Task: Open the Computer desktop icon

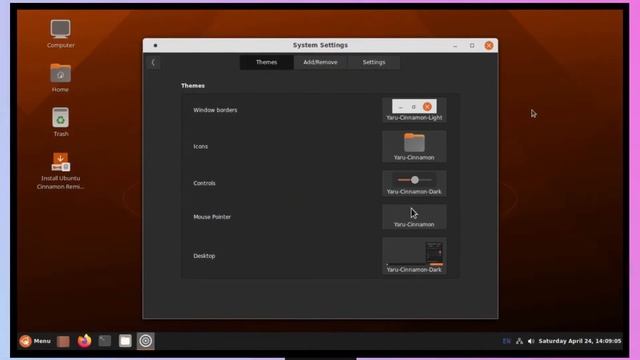Action: 60,33
